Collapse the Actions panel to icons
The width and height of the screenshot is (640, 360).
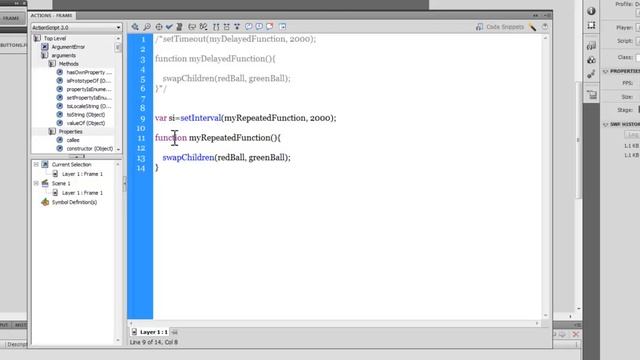coord(536,16)
